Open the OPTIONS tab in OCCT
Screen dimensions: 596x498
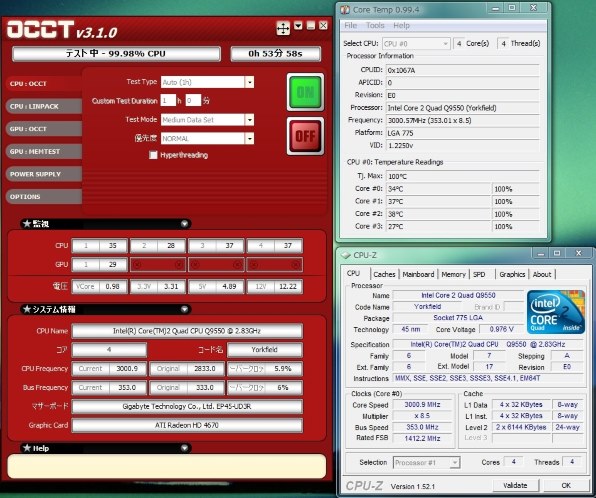(x=44, y=197)
